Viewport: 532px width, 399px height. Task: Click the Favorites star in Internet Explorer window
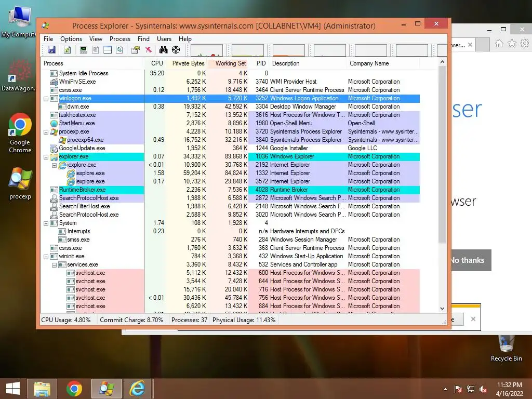click(x=512, y=44)
